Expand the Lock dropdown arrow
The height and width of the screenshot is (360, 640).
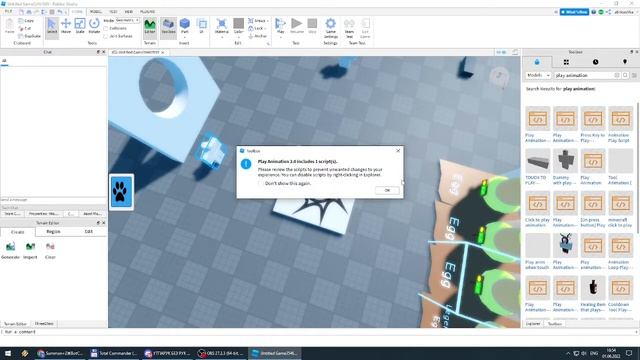point(265,29)
